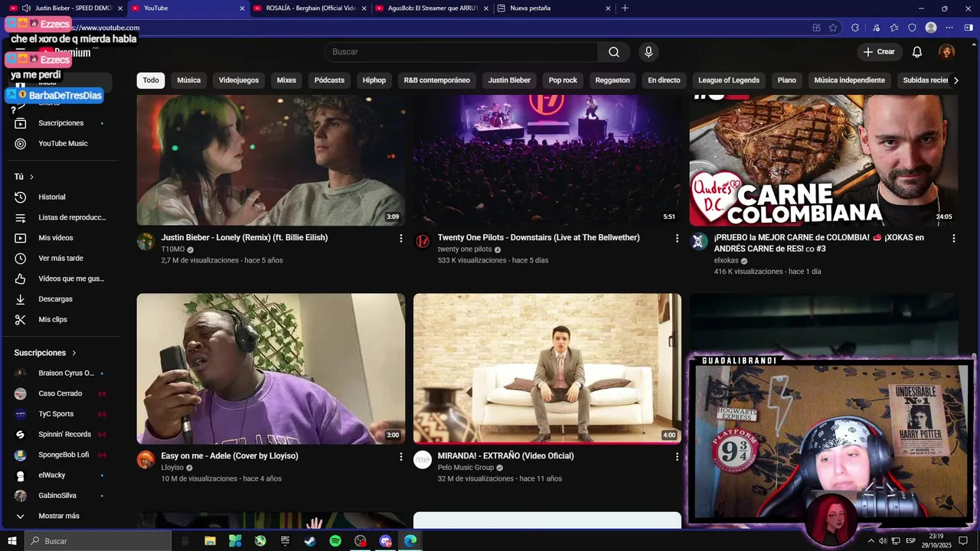Screen dimensions: 980x551
Task: Open more options for the elxokas video
Action: (954, 239)
